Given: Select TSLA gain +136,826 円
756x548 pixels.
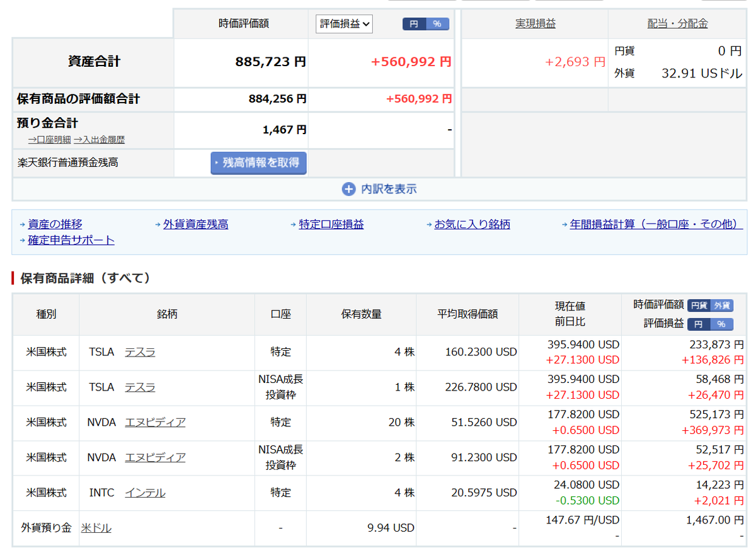Looking at the screenshot, I should (713, 360).
